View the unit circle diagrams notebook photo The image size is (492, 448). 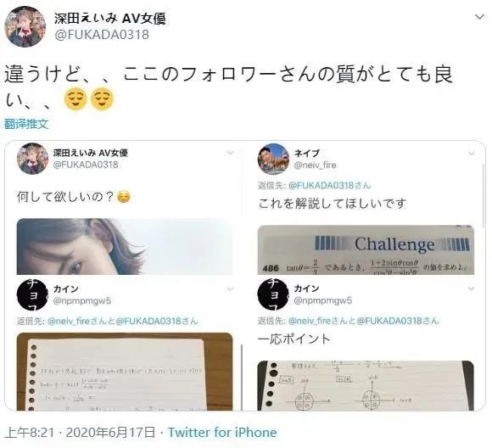(x=366, y=385)
